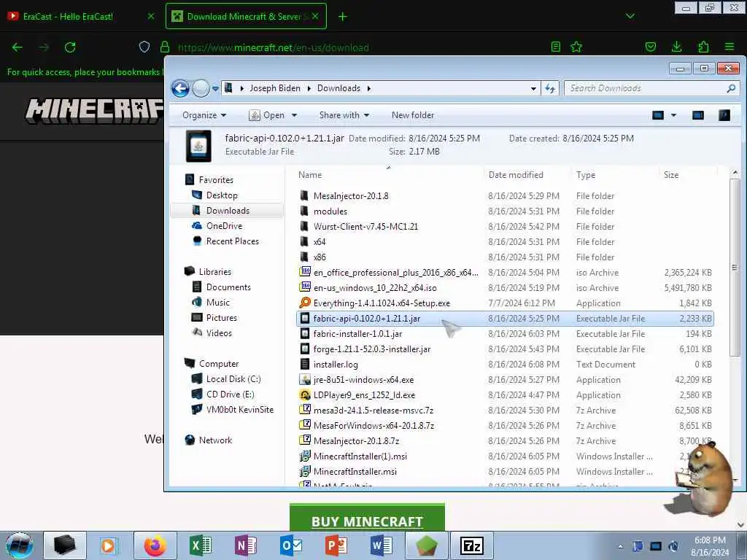The height and width of the screenshot is (560, 747).
Task: Open recent locations dropdown beside Explorer nav arrows
Action: point(215,88)
